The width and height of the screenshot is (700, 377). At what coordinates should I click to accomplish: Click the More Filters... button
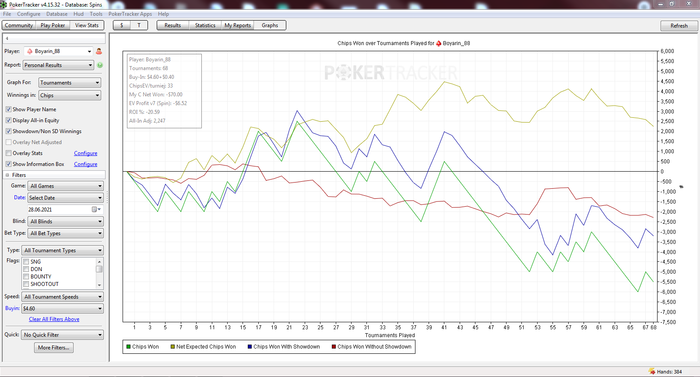pyautogui.click(x=54, y=348)
